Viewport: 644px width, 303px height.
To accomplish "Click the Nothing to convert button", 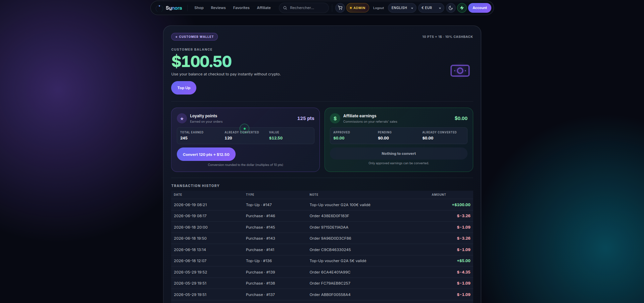I will (x=399, y=154).
